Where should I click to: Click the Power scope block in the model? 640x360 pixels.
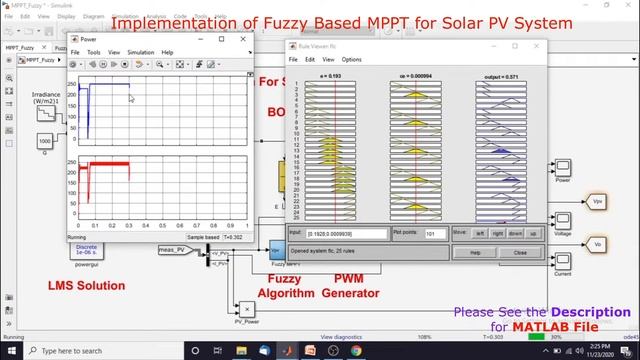[x=563, y=168]
